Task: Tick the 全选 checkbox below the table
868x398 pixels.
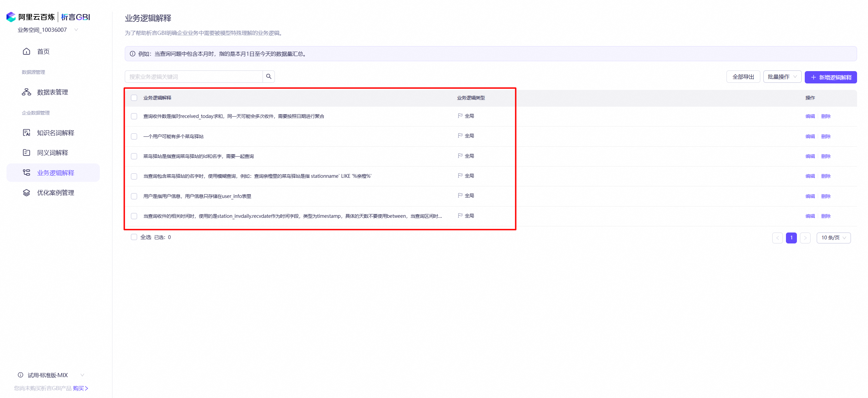Action: point(134,237)
